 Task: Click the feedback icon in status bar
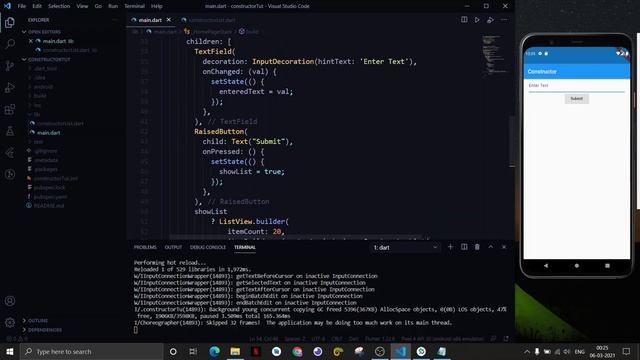click(x=493, y=339)
